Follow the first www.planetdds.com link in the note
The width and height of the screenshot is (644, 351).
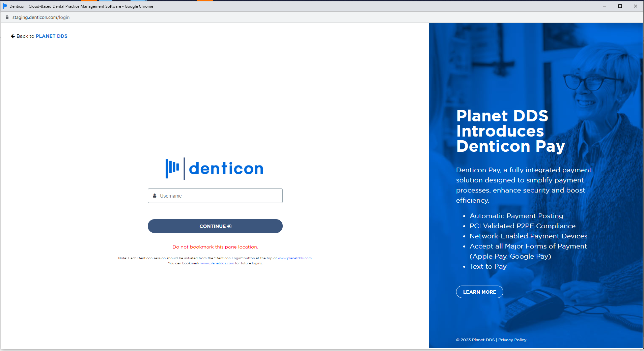[295, 258]
